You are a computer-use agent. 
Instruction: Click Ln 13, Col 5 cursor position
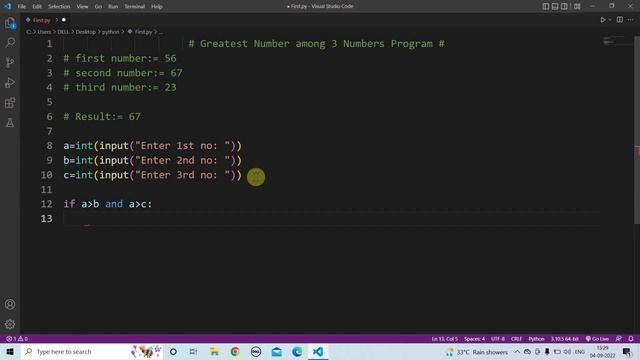[444, 339]
